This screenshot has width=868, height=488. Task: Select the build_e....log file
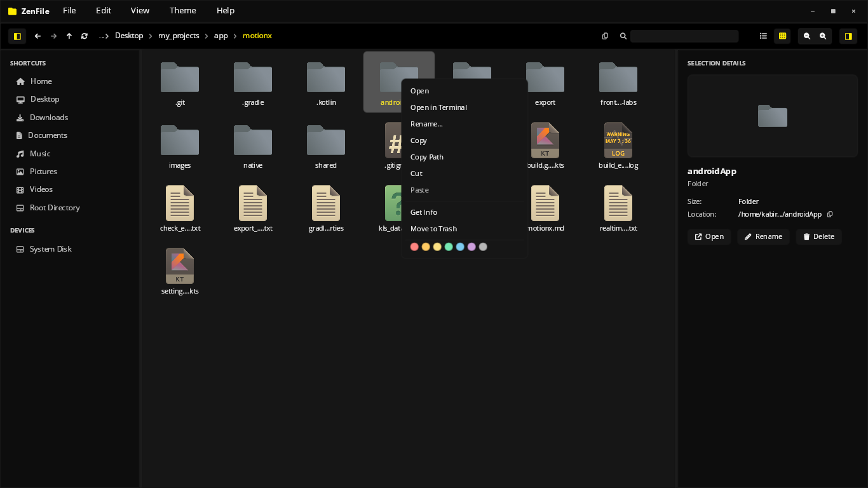pos(618,146)
